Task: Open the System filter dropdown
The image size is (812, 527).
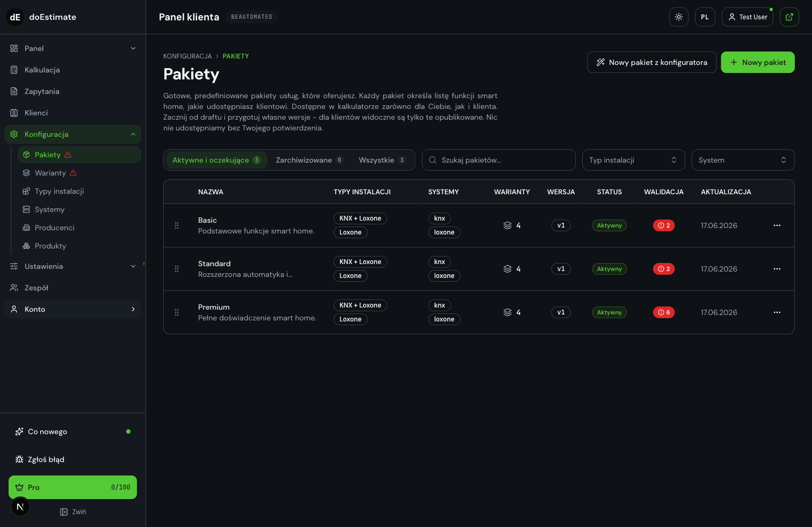Action: [743, 160]
